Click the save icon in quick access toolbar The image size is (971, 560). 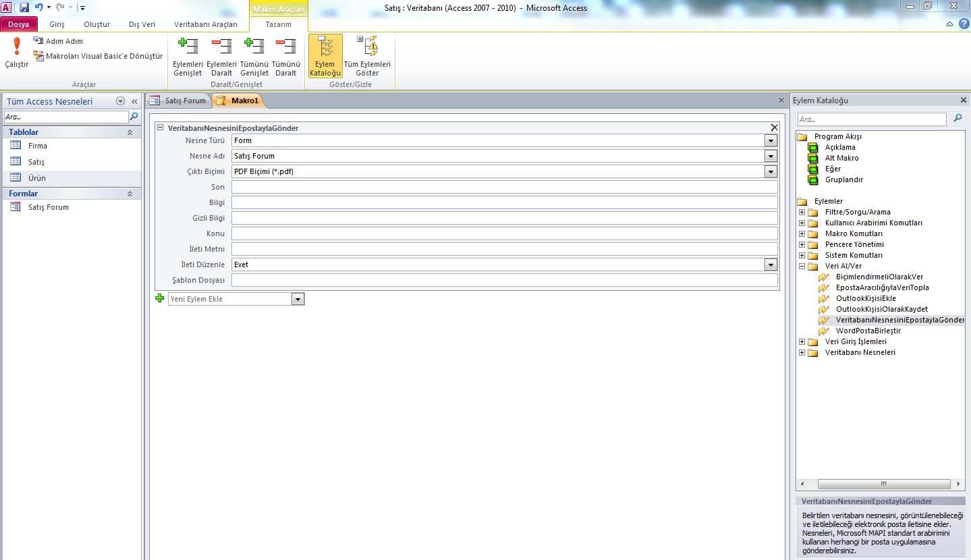point(24,7)
